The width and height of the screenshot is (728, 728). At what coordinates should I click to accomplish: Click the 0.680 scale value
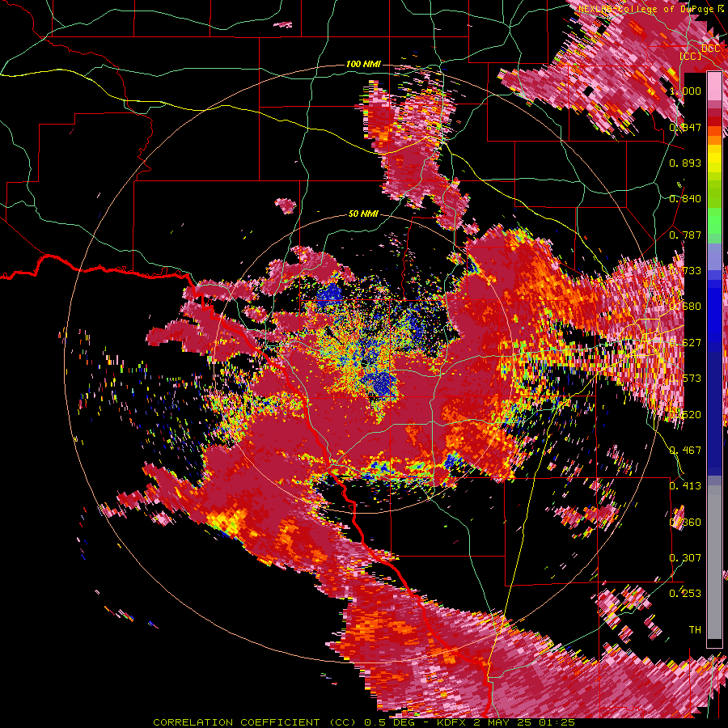[x=685, y=306]
